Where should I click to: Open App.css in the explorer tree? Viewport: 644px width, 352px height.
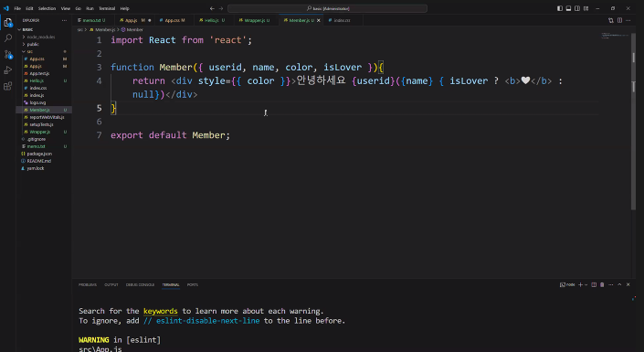pyautogui.click(x=37, y=59)
